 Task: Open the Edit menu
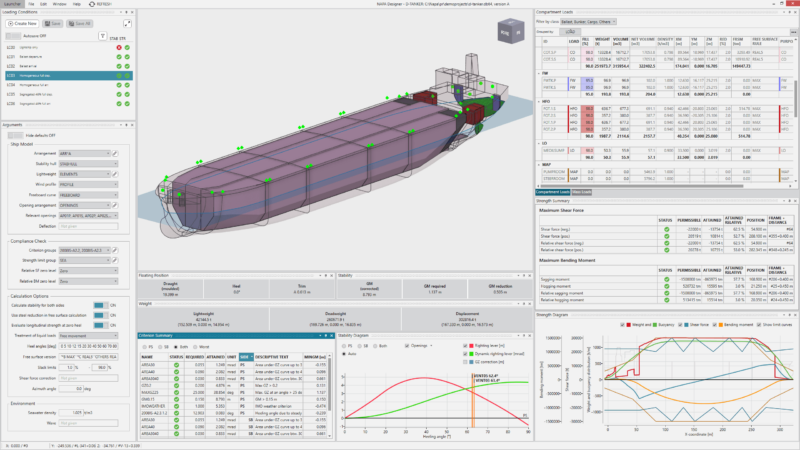[x=43, y=4]
